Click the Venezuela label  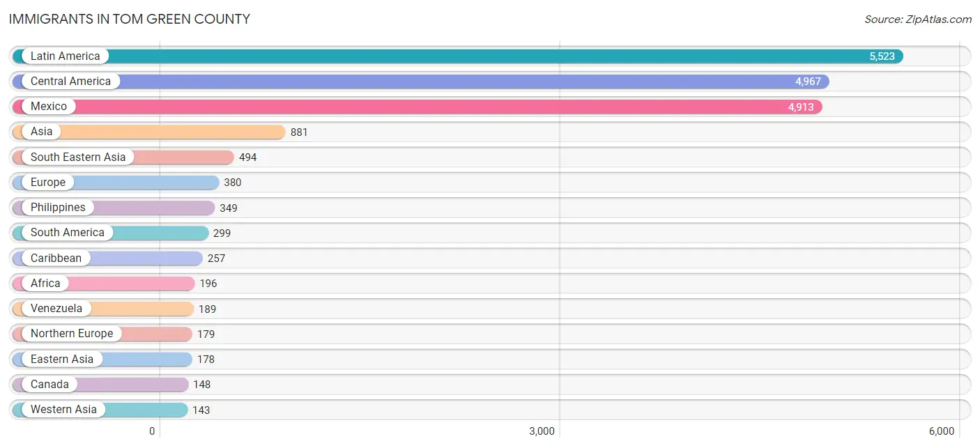click(56, 308)
